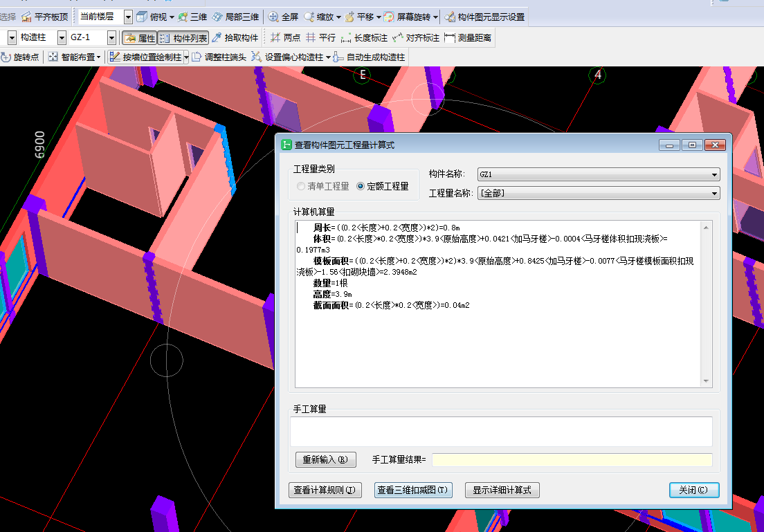Open the 工程量名称 [全部] dropdown

[x=714, y=193]
